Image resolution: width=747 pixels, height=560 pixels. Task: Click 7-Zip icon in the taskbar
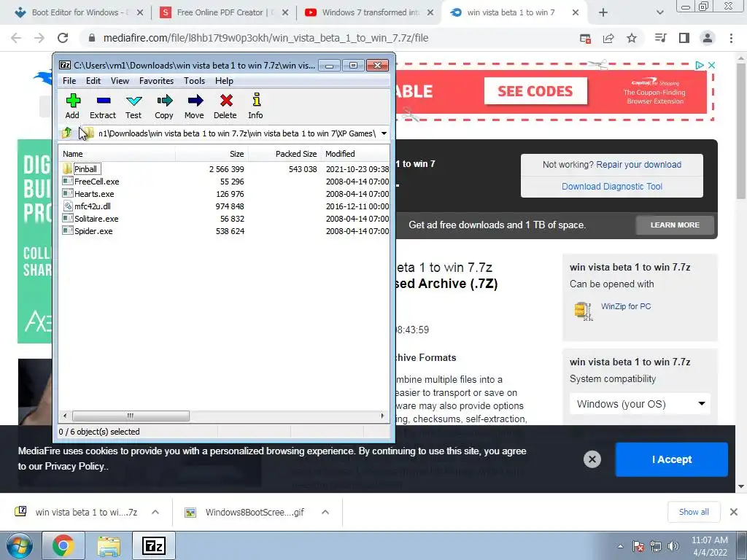[x=154, y=545]
